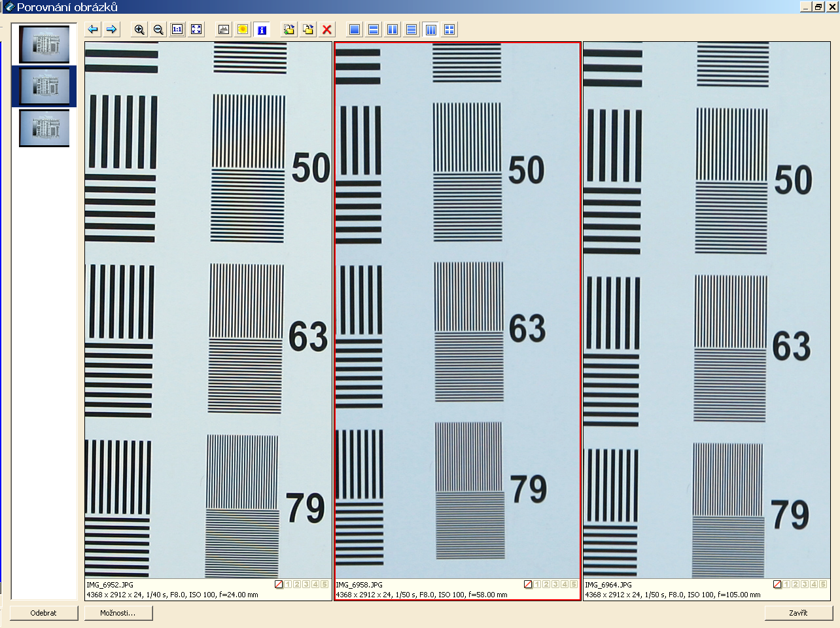Click the next image blue right arrow

pos(112,29)
